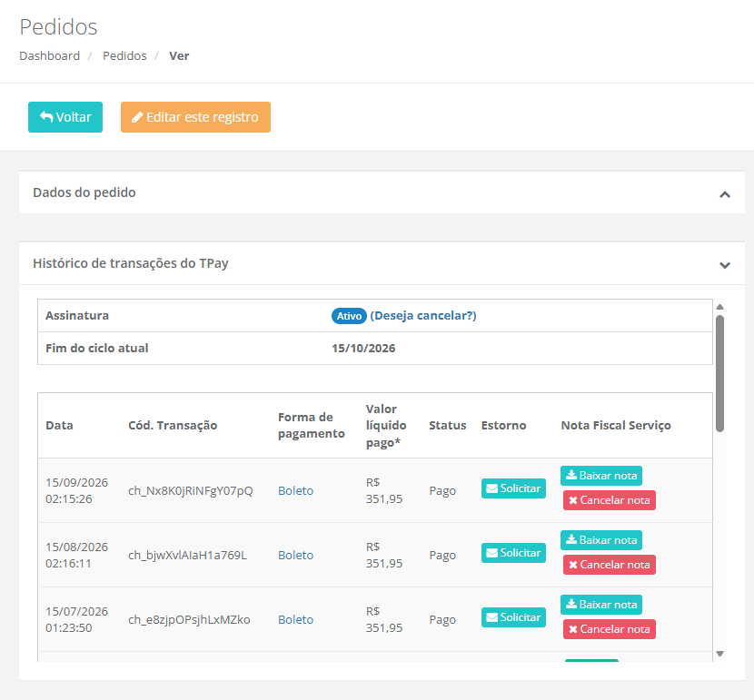
Task: Request refund for transaction ch_bjwXvlAIaH1a769L
Action: (513, 553)
